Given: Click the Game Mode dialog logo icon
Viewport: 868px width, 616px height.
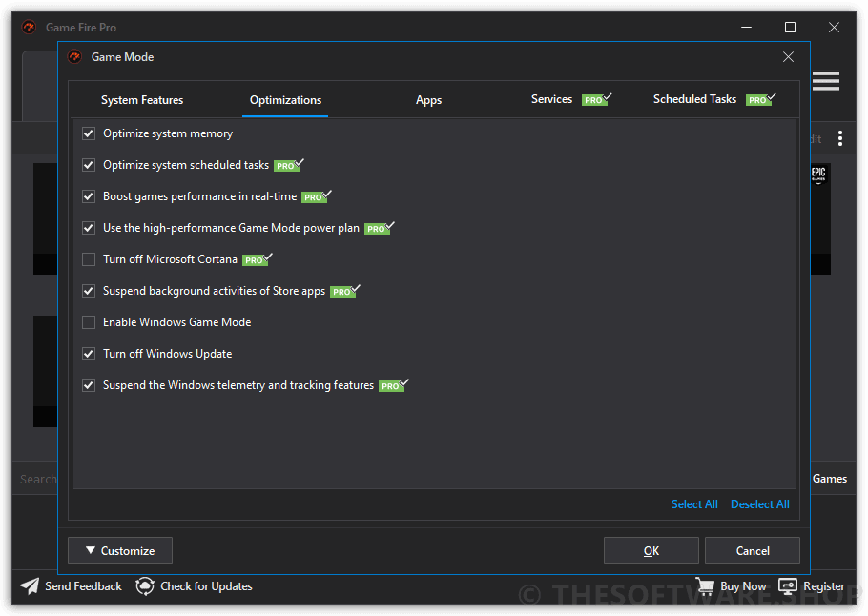Looking at the screenshot, I should point(74,57).
